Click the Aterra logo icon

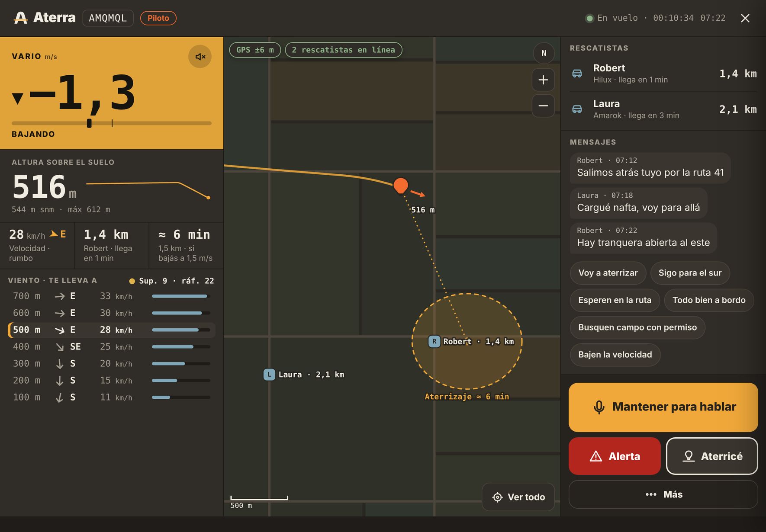[x=20, y=18]
